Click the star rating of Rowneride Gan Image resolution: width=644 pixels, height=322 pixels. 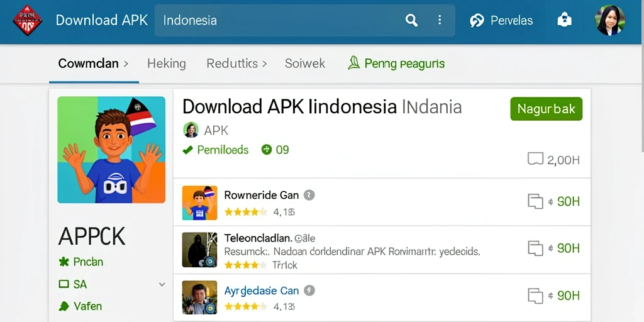click(247, 212)
